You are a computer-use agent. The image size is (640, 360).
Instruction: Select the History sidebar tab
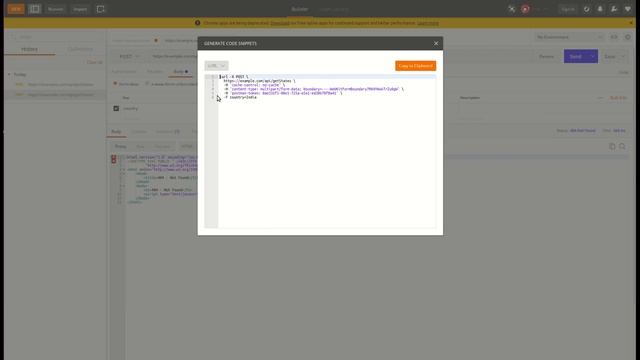coord(29,49)
